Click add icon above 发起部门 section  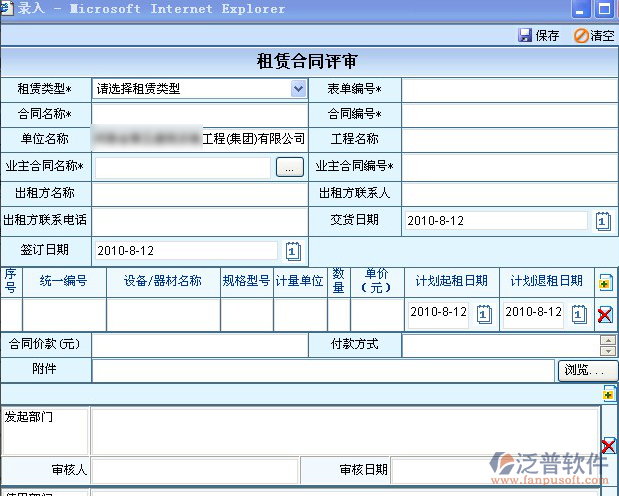pyautogui.click(x=609, y=395)
